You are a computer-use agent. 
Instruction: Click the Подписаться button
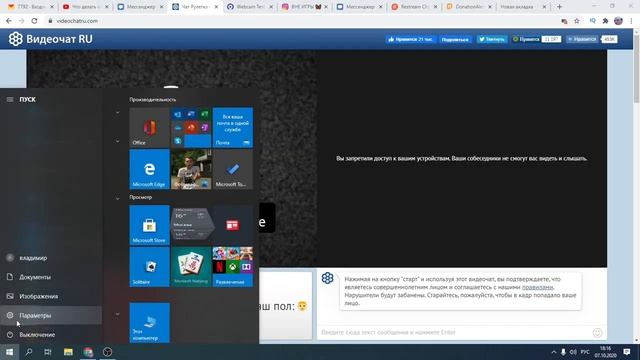455,39
